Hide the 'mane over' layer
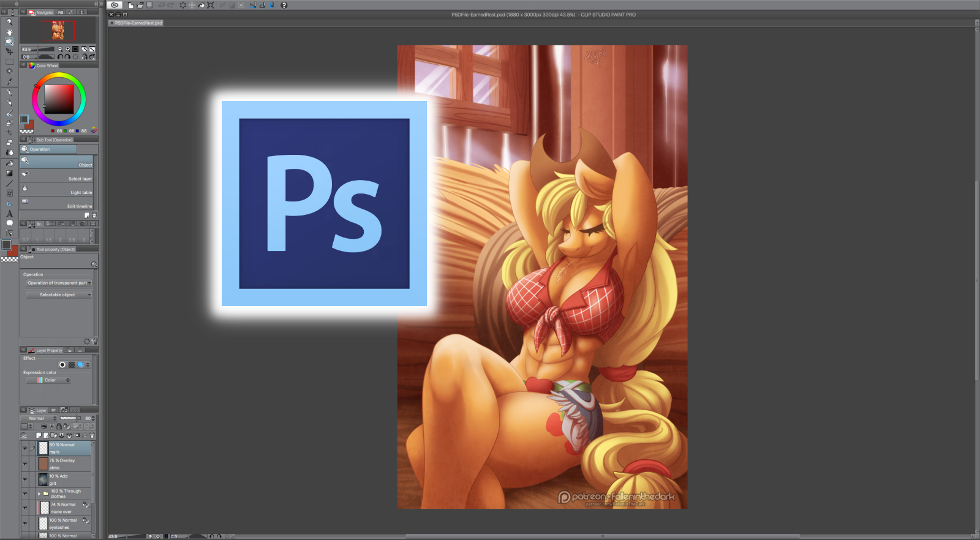This screenshot has width=980, height=540. click(x=24, y=508)
